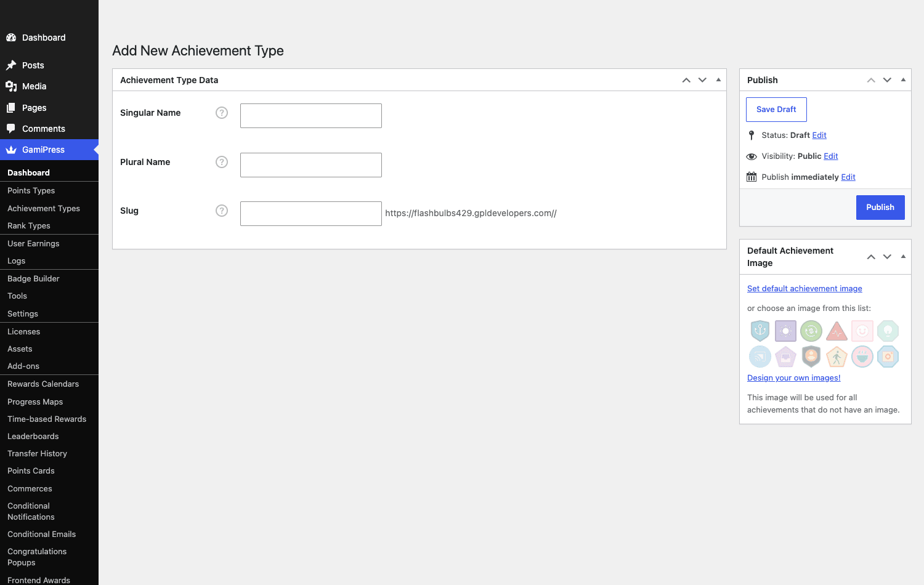Open help tooltip for Singular Name

(x=222, y=113)
